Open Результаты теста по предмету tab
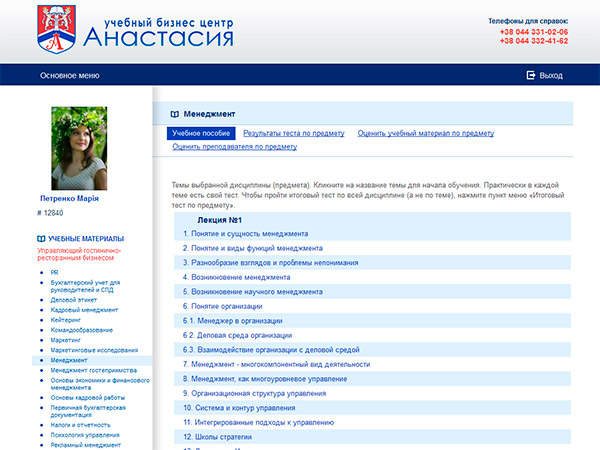This screenshot has height=450, width=600. click(x=293, y=133)
